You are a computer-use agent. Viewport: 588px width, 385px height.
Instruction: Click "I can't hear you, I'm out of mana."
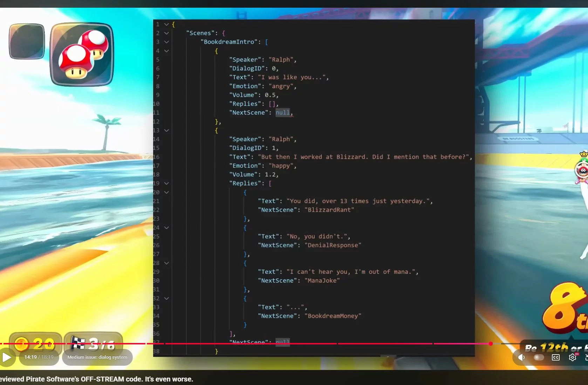(x=351, y=272)
